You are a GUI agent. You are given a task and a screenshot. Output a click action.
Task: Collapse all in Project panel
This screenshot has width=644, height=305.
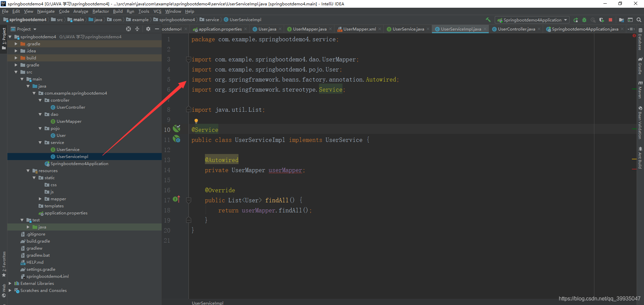pos(137,29)
